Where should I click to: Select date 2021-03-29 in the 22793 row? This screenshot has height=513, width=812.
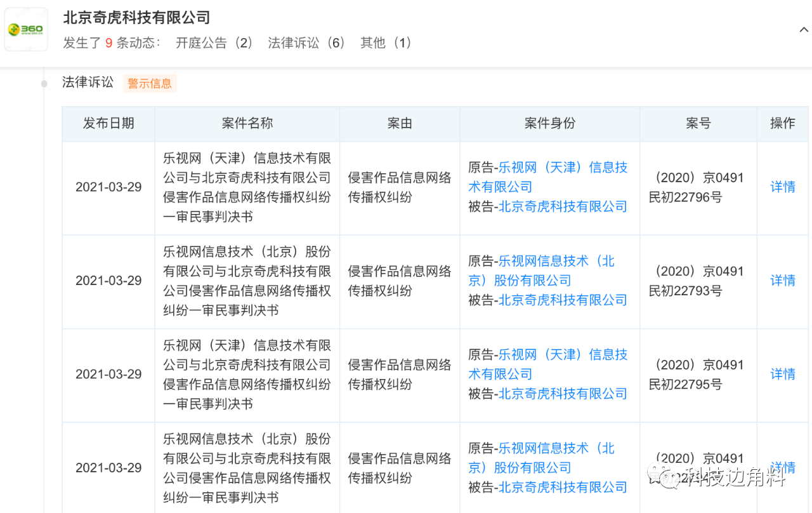(108, 281)
